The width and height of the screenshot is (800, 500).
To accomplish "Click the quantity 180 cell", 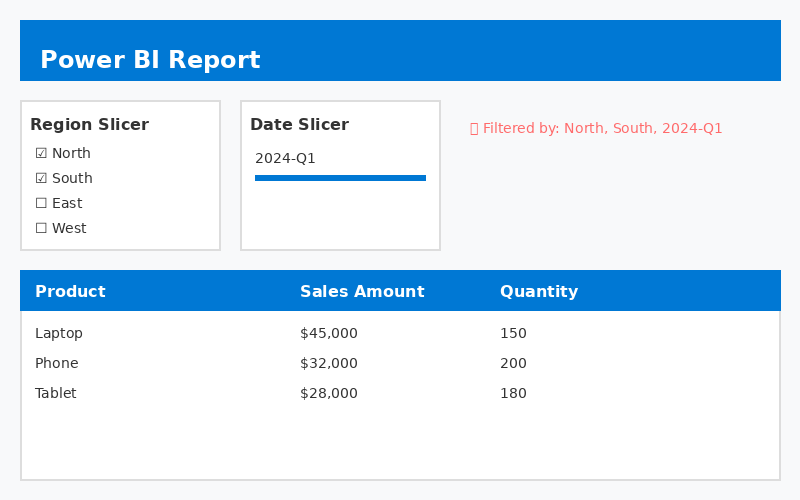I will tap(513, 393).
